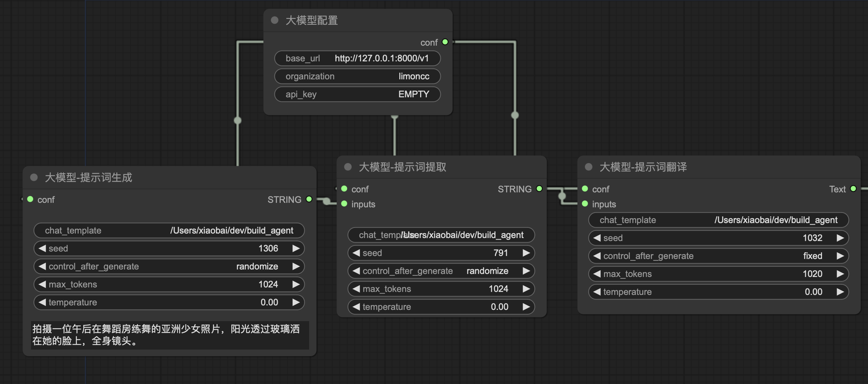Change control_after_generate in 提示词生成 node
This screenshot has height=384, width=868.
[168, 266]
